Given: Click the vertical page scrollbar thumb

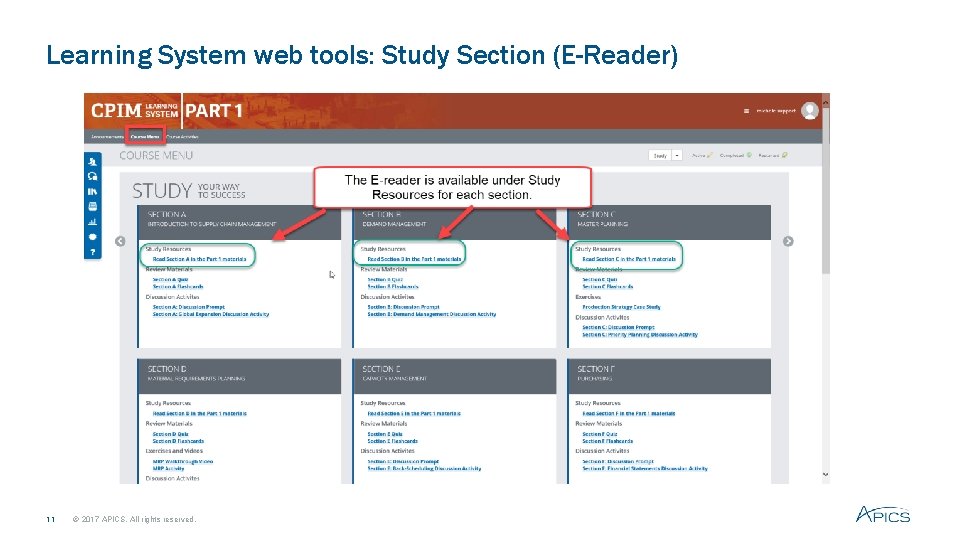Looking at the screenshot, I should pyautogui.click(x=825, y=190).
